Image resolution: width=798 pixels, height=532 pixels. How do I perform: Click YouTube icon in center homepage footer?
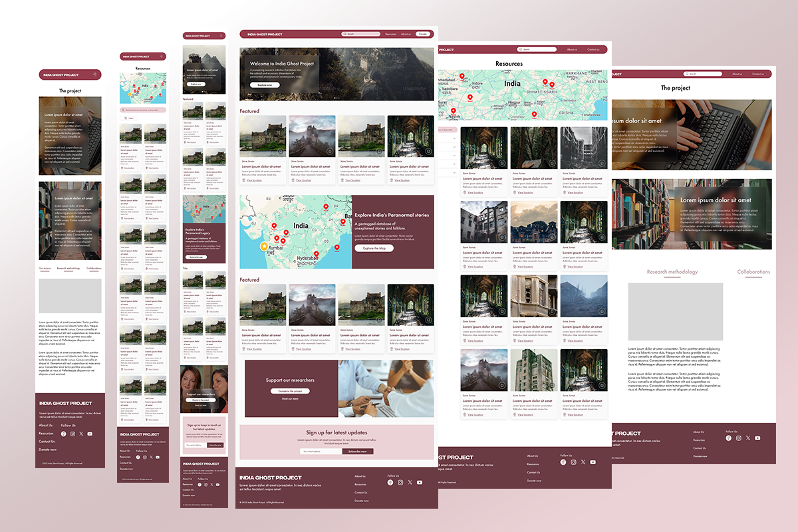point(420,483)
